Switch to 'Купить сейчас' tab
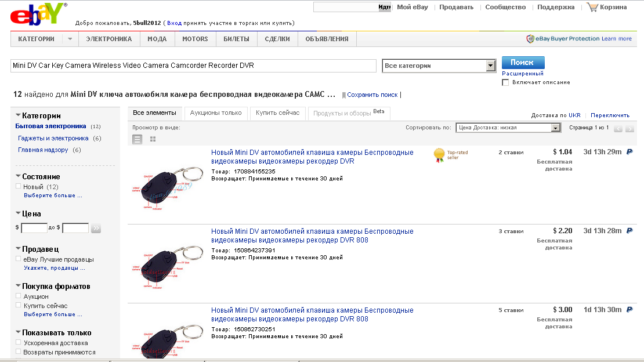644x362 pixels. click(x=278, y=113)
